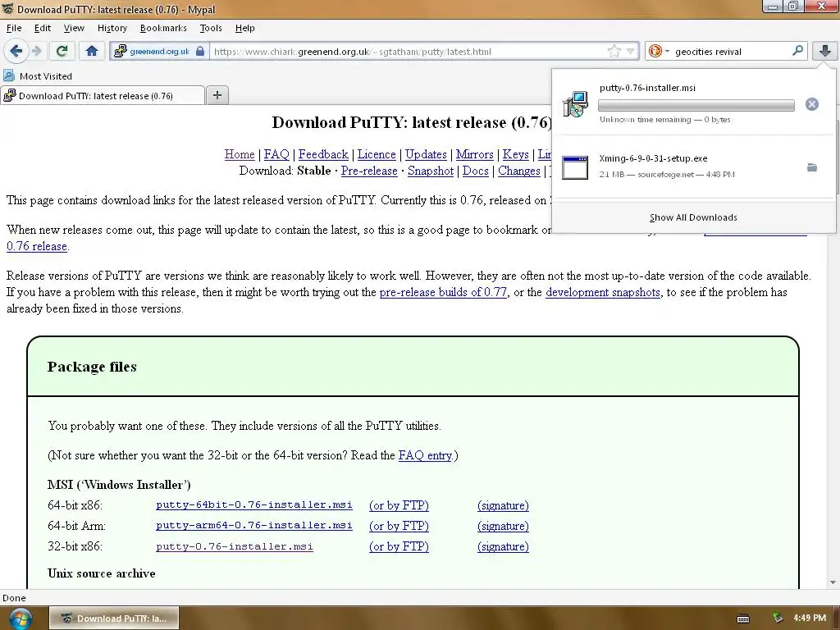840x630 pixels.
Task: Open the Edit menu
Action: pos(43,28)
